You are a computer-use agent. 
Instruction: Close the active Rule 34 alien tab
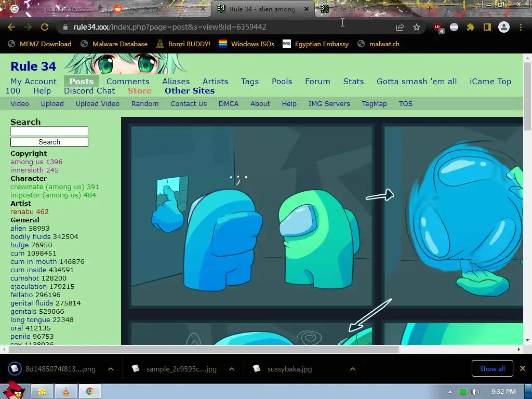pyautogui.click(x=307, y=9)
